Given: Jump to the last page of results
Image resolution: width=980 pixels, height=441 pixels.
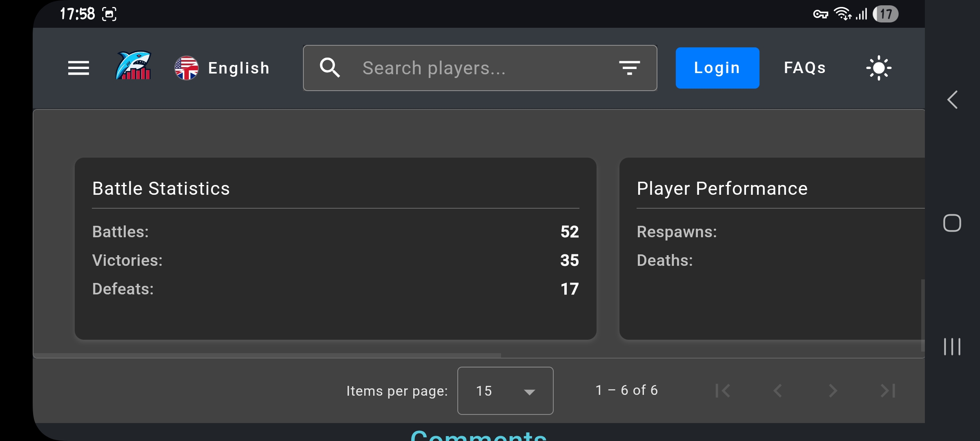Looking at the screenshot, I should (x=888, y=391).
